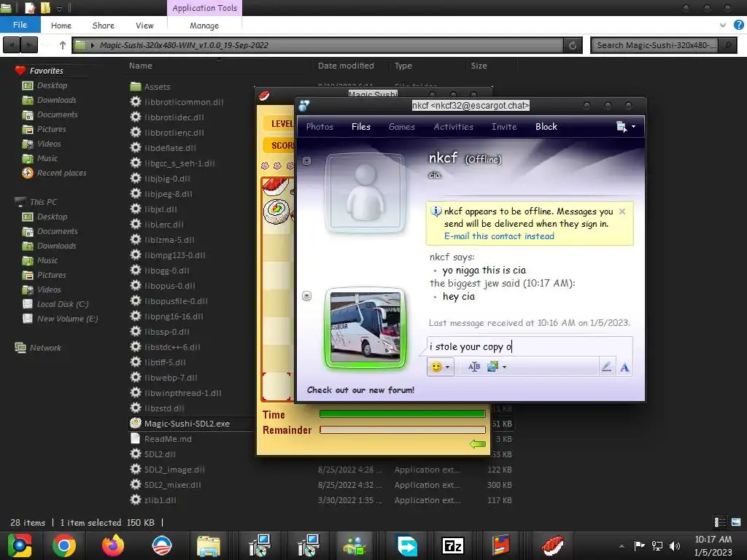Click the green back arrow in Magic Sushi
The width and height of the screenshot is (747, 560).
(477, 444)
